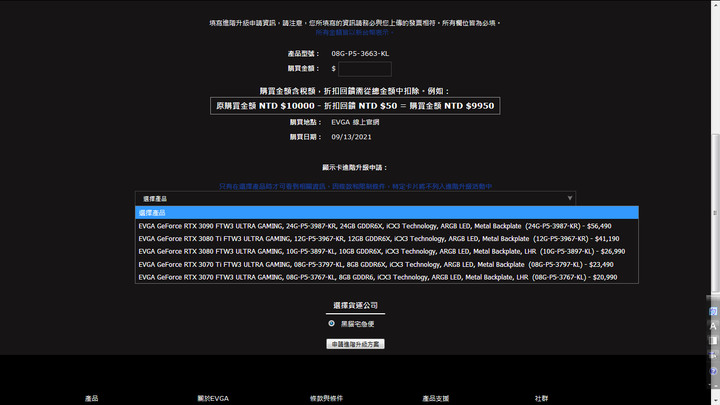This screenshot has height=405, width=720.
Task: Click the purchase amount input field
Action: [x=365, y=69]
